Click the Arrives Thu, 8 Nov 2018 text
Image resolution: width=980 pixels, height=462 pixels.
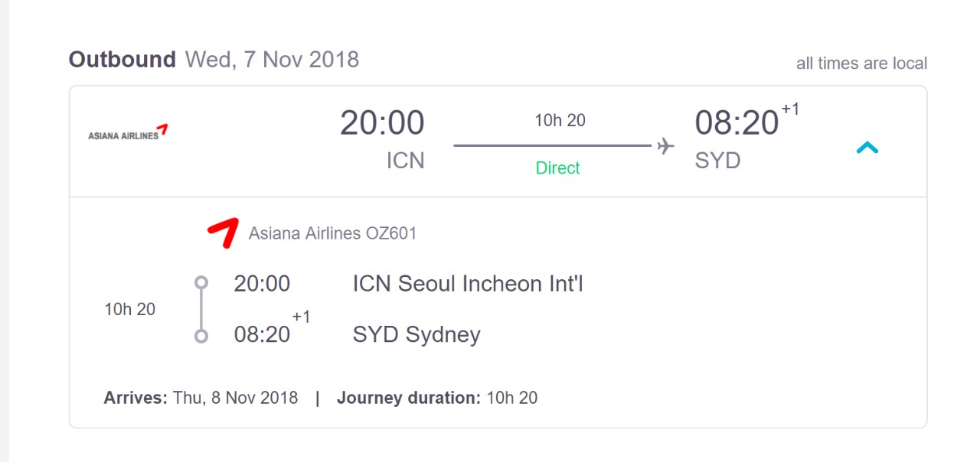[x=201, y=398]
